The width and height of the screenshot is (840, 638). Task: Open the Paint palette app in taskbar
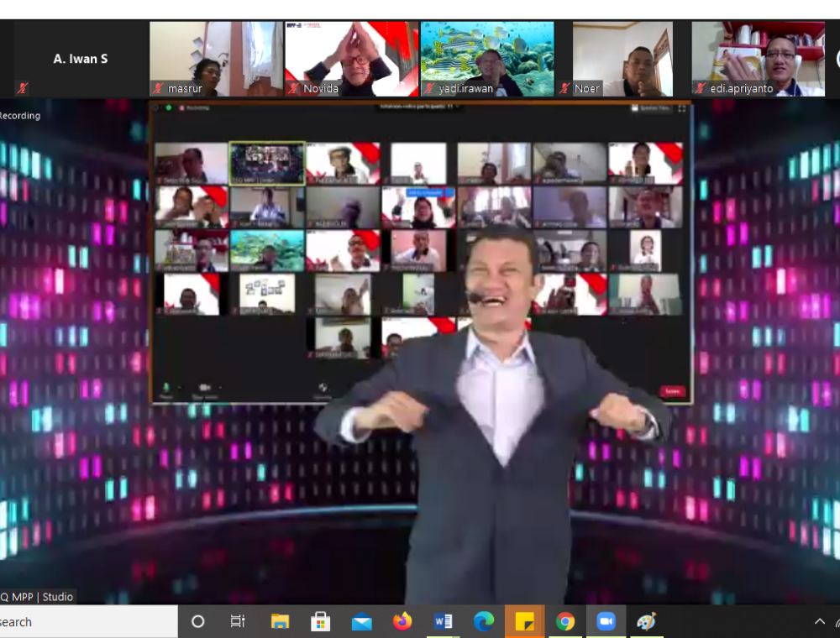[x=646, y=622]
